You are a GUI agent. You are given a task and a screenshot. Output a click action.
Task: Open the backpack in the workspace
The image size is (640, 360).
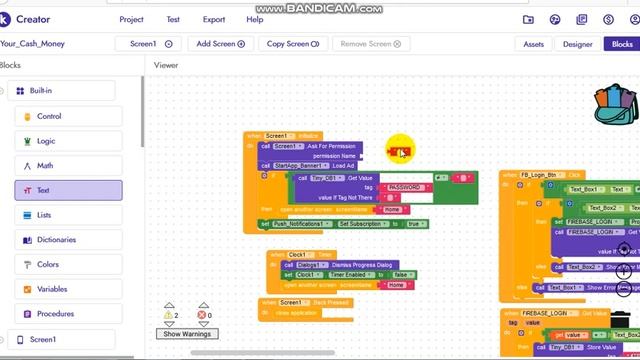[x=616, y=104]
